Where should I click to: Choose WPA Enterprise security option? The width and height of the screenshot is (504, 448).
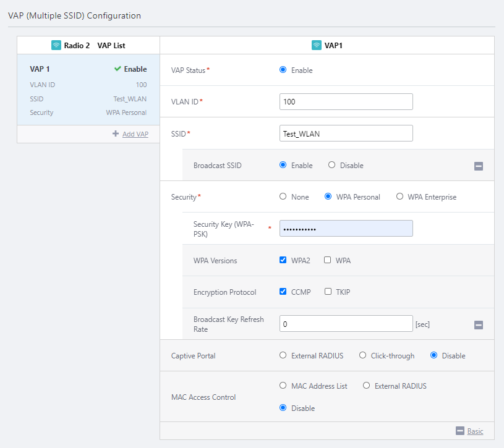[x=399, y=197]
